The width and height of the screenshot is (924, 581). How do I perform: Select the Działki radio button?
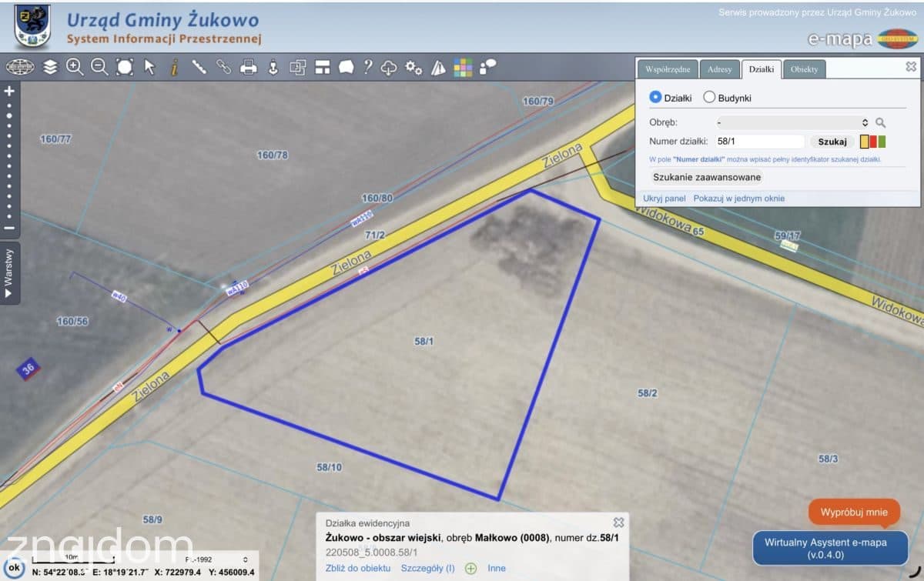655,98
